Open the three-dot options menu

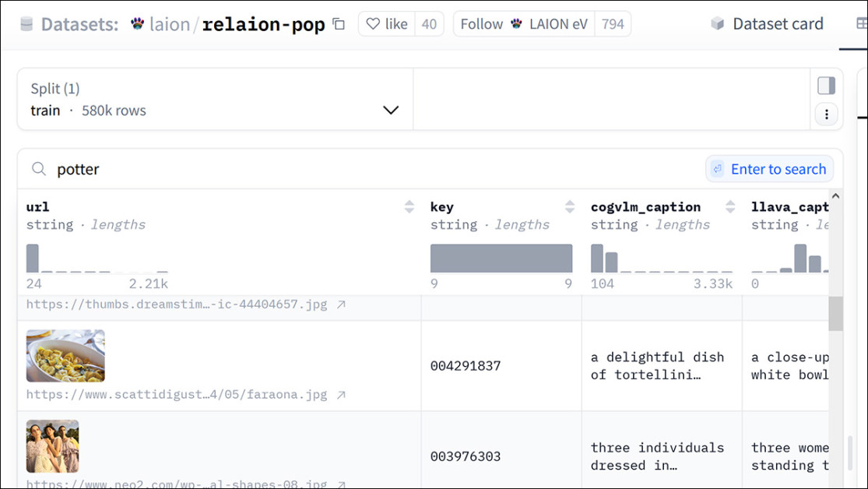click(x=826, y=114)
